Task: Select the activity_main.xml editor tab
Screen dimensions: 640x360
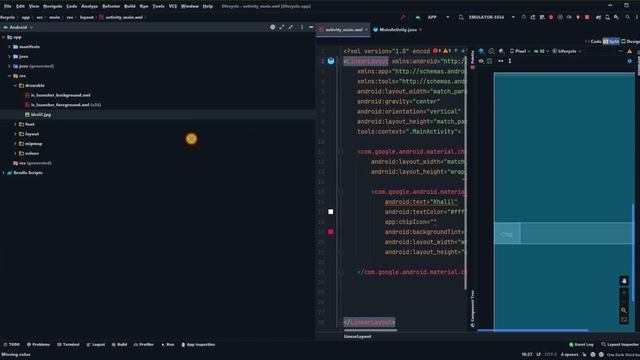Action: pyautogui.click(x=344, y=29)
